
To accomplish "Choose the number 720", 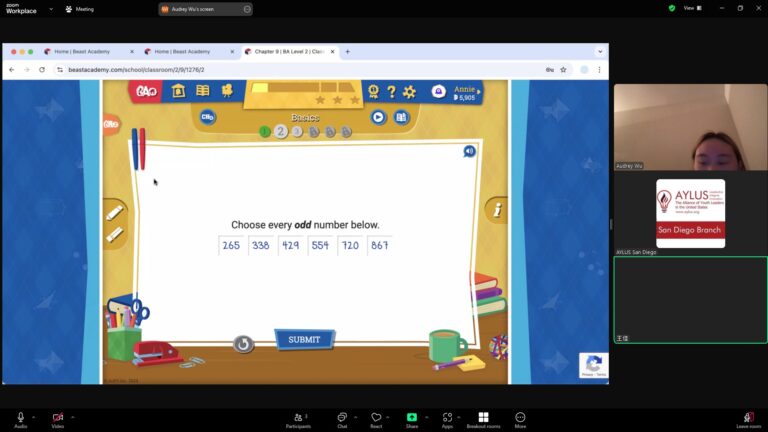I will click(x=350, y=245).
